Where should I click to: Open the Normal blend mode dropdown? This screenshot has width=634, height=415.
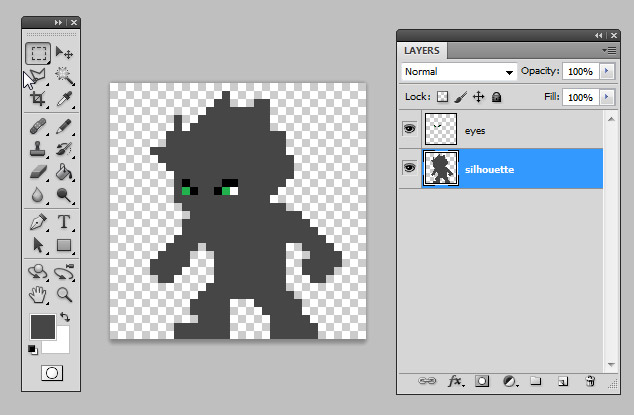tap(458, 72)
